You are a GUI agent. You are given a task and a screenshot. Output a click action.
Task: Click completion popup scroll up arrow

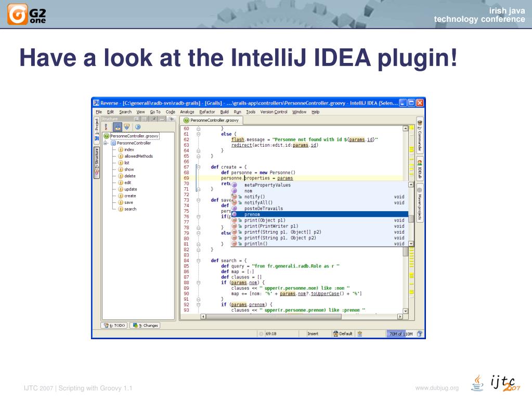click(411, 185)
